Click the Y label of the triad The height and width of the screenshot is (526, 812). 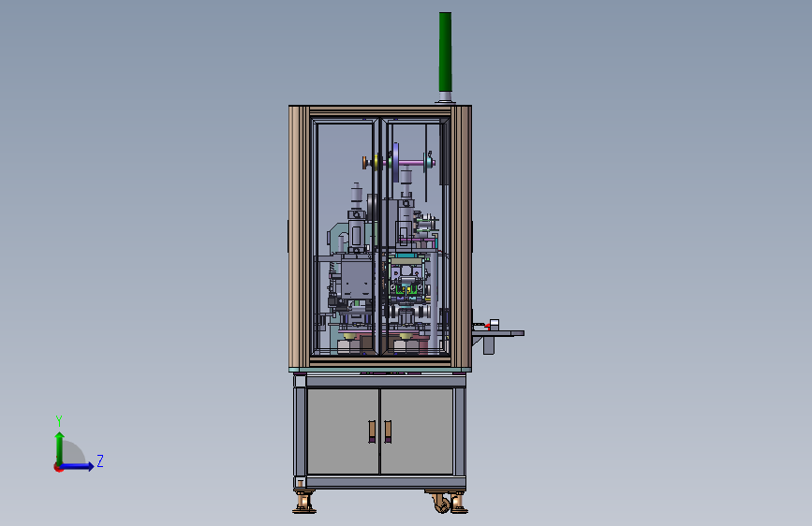[x=59, y=421]
